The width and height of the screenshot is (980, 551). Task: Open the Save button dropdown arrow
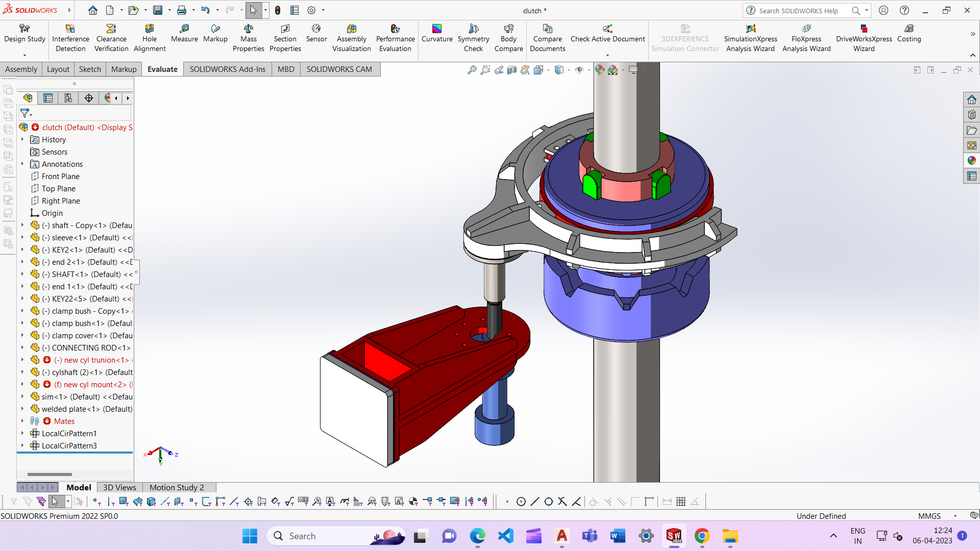[x=169, y=10]
